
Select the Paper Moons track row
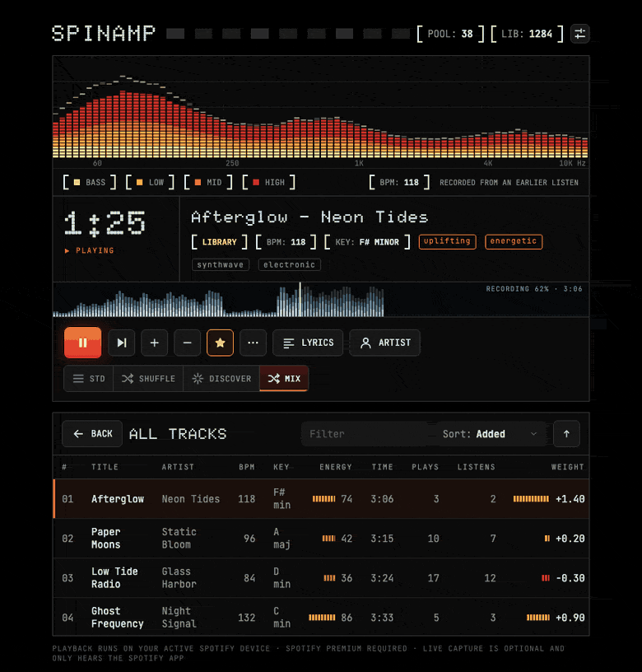coord(321,539)
